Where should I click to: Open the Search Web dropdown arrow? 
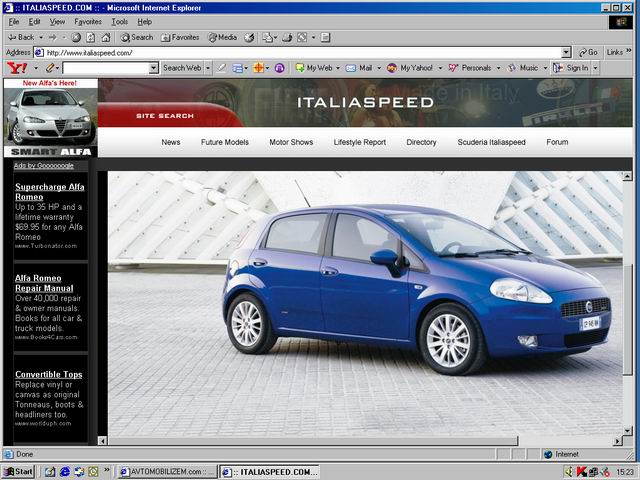point(208,68)
